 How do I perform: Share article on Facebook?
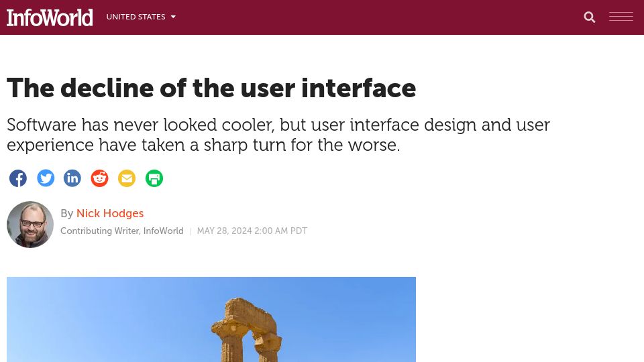coord(18,178)
